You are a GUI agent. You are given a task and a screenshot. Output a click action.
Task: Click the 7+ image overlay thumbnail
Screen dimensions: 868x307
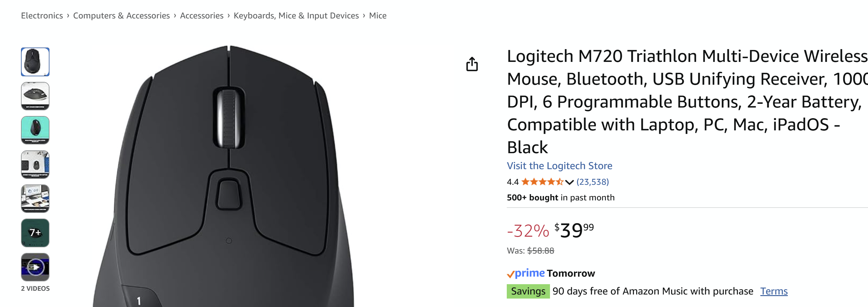pyautogui.click(x=35, y=233)
